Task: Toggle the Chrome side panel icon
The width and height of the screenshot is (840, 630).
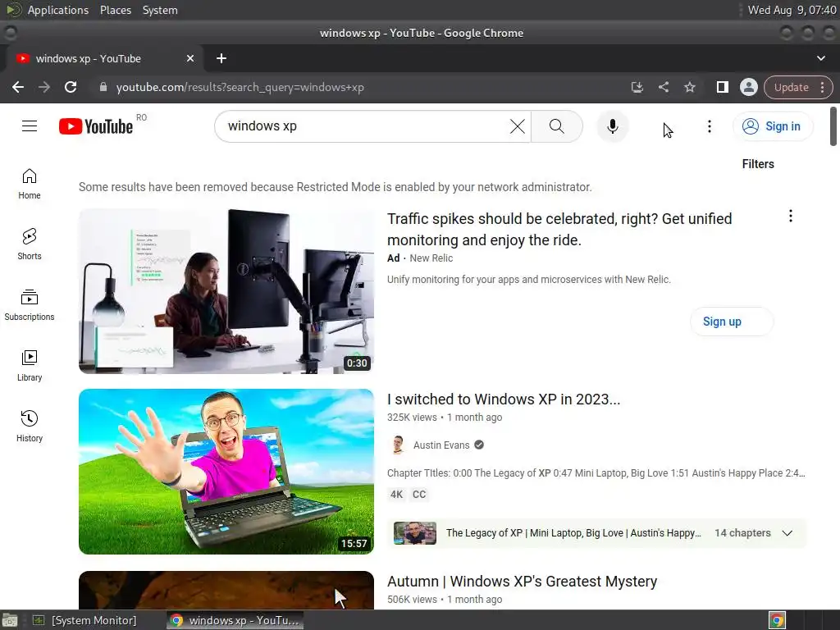Action: coord(722,87)
